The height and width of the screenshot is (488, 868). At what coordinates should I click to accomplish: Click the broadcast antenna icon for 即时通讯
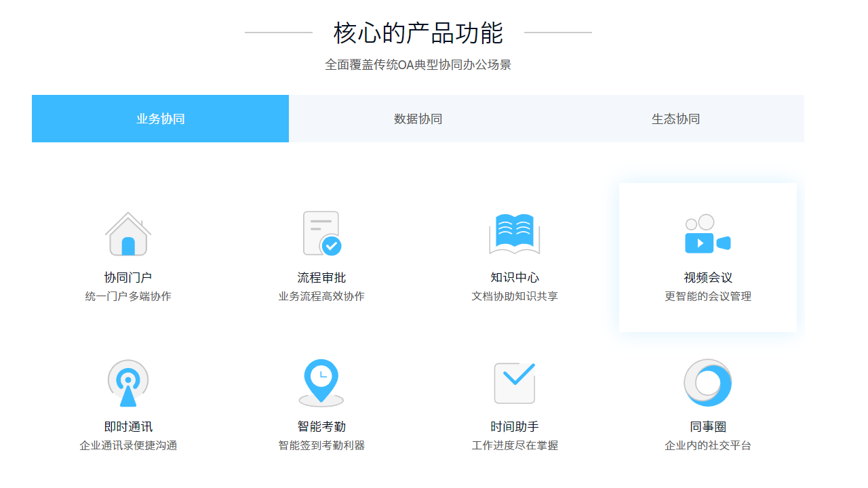click(128, 383)
